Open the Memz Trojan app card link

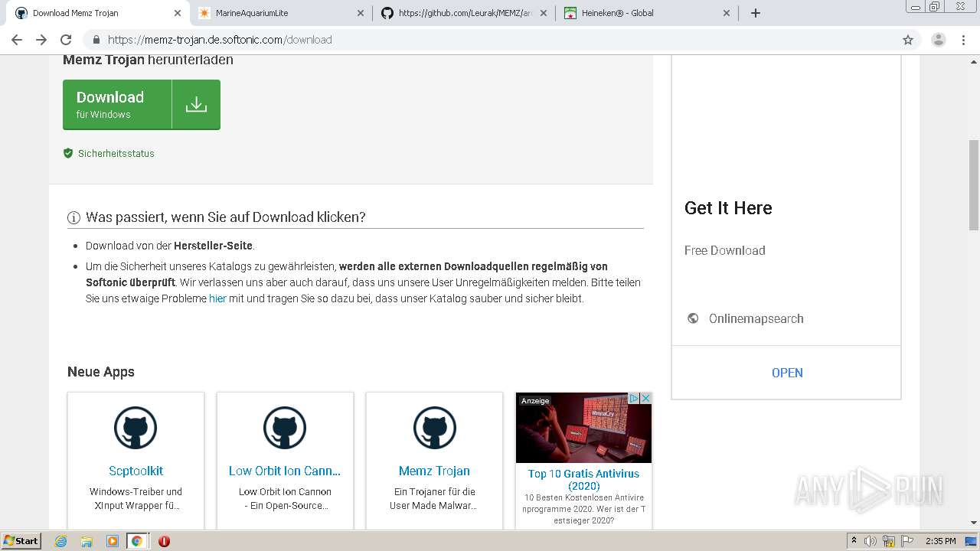pos(434,471)
